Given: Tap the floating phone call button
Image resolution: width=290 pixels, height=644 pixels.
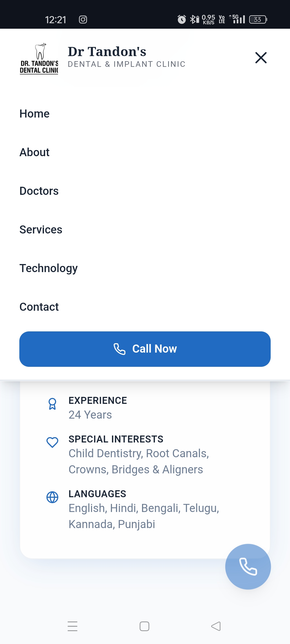Looking at the screenshot, I should pos(248,566).
